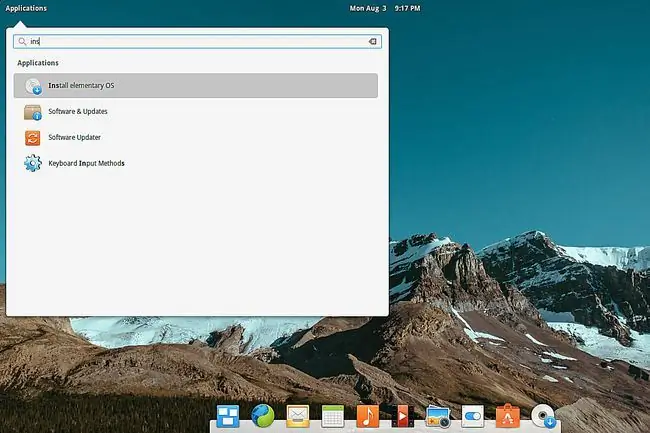Open the Applications menu in top panel
Image resolution: width=650 pixels, height=433 pixels.
[26, 8]
